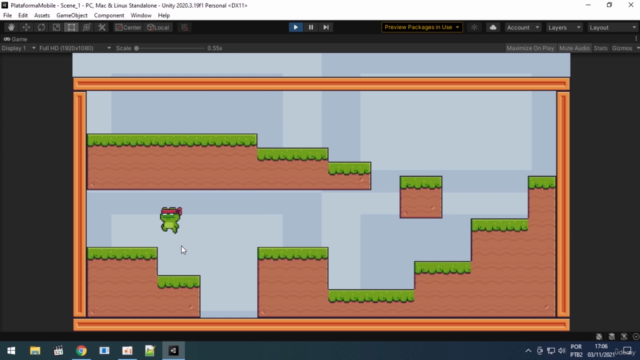Open the File menu
640x360 pixels.
[x=7, y=16]
